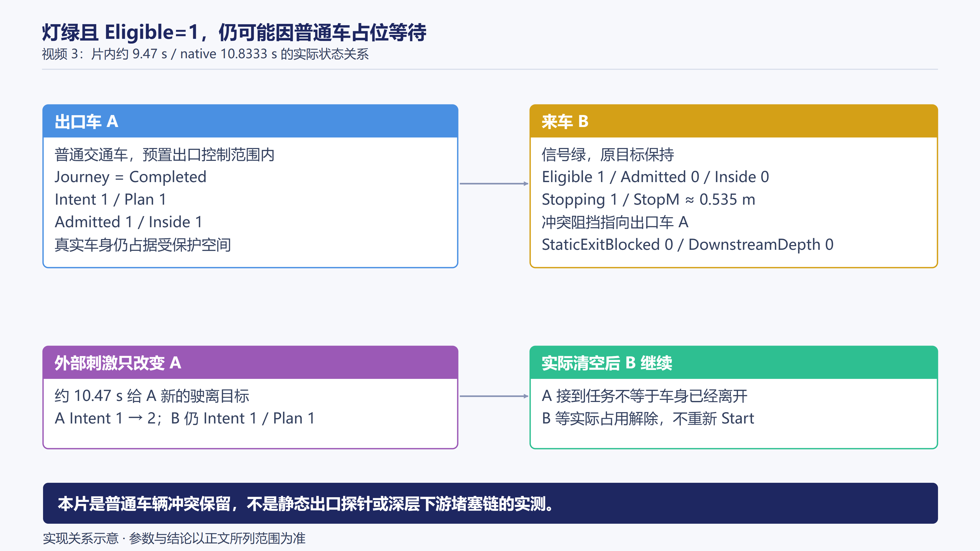The height and width of the screenshot is (551, 980).
Task: Select line 普通交通车，预置出口控制范围内
Action: point(164,154)
